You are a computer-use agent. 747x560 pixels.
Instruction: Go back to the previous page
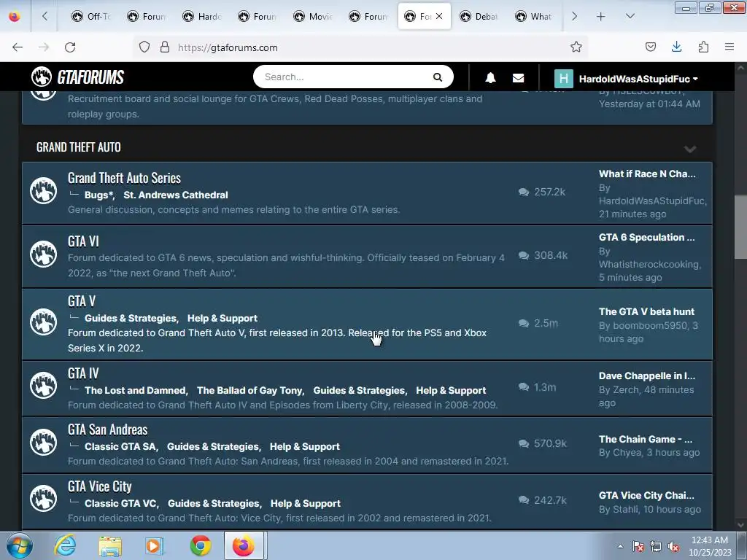(x=18, y=47)
